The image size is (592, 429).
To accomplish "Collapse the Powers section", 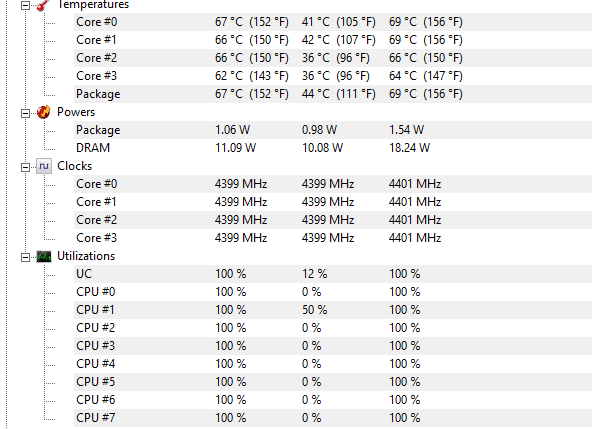I will [25, 113].
